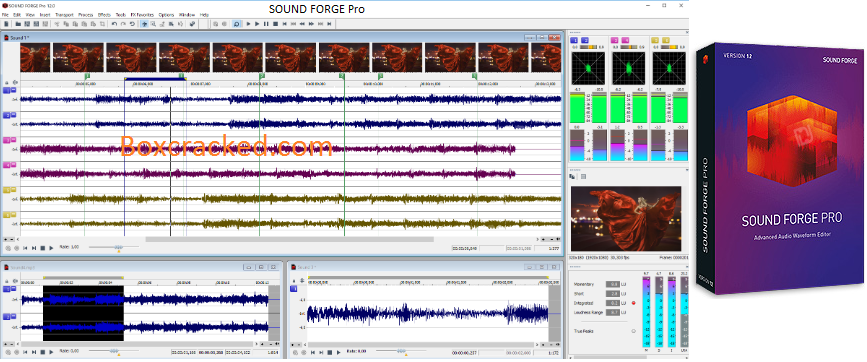The width and height of the screenshot is (867, 362).
Task: Open the Effects menu
Action: point(104,14)
